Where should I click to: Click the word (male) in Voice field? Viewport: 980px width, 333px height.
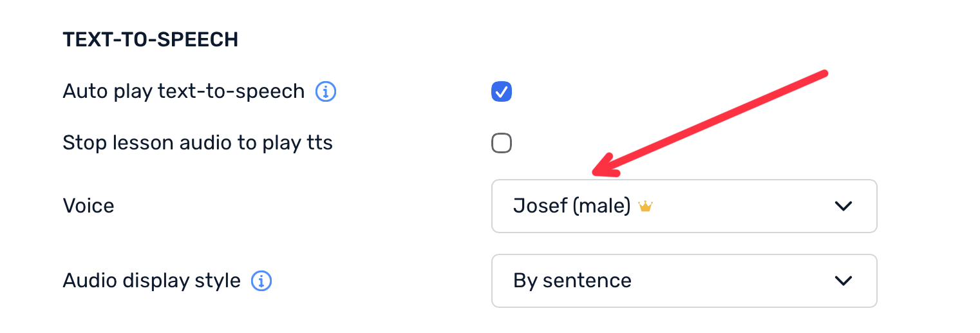[601, 206]
